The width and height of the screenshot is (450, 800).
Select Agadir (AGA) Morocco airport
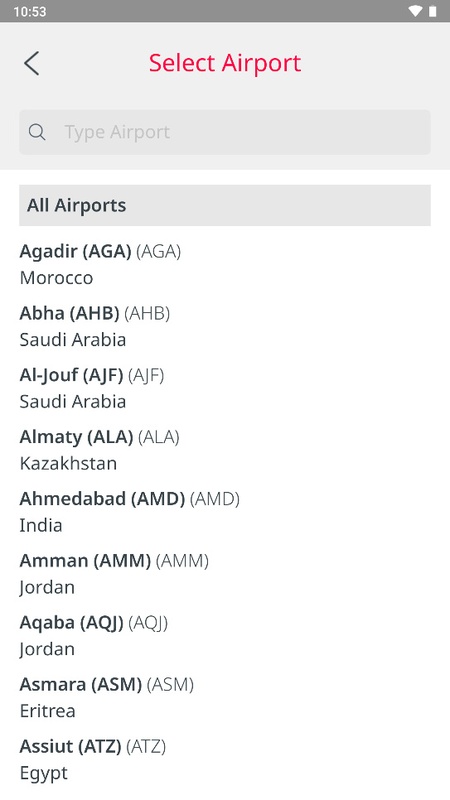225,264
